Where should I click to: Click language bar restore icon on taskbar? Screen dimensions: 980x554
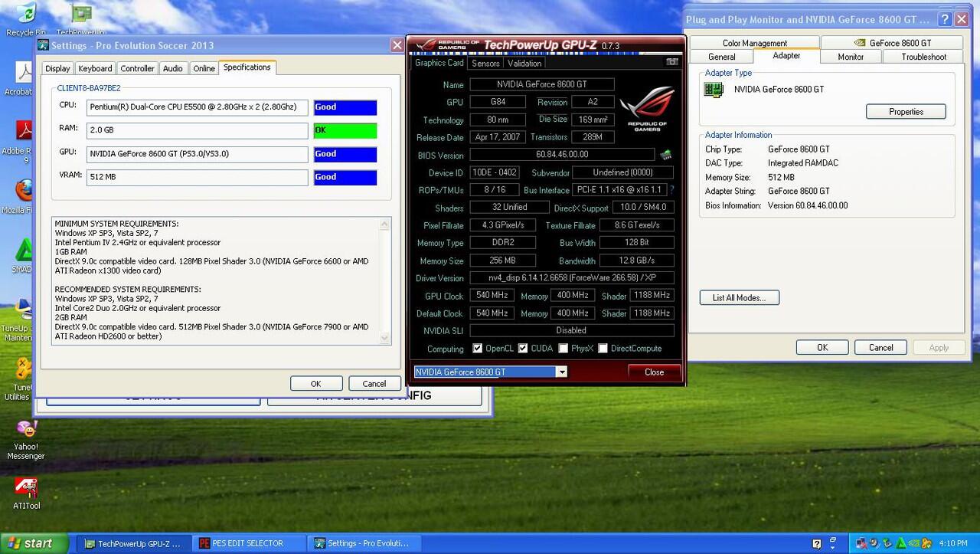coord(833,539)
